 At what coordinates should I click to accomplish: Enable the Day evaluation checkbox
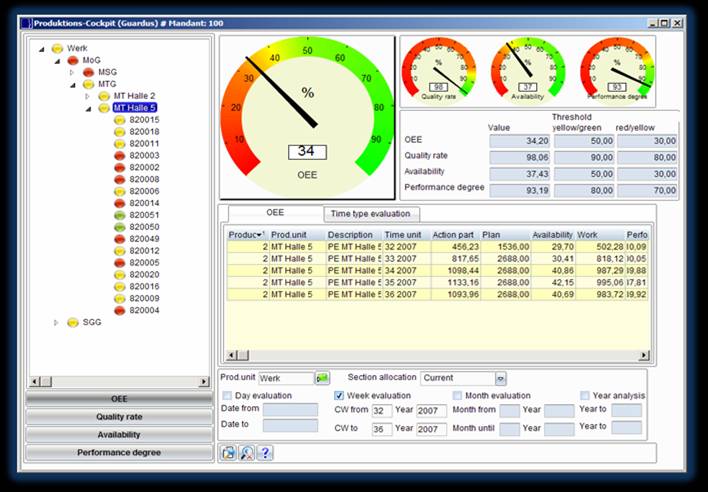(x=227, y=396)
